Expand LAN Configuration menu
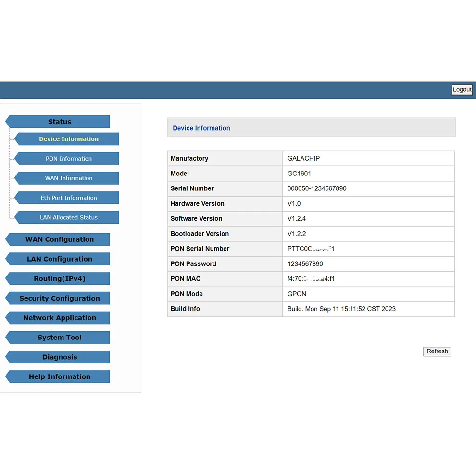The width and height of the screenshot is (476, 476). [x=60, y=259]
